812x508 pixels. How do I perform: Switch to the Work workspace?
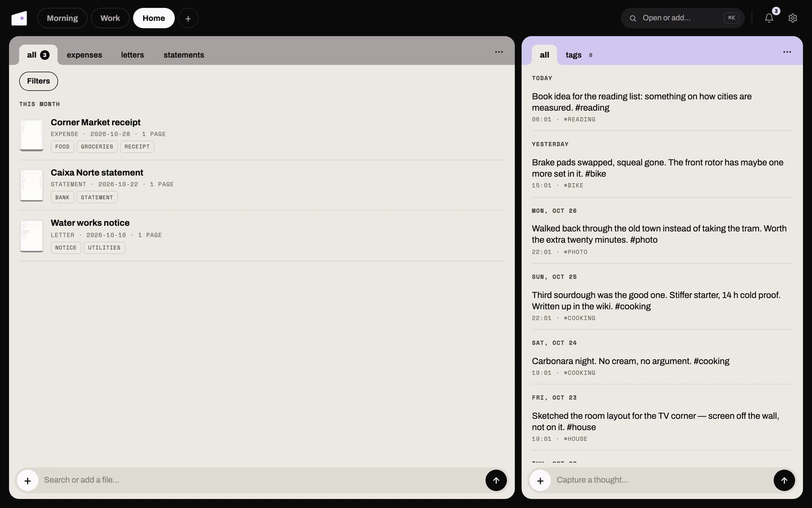pyautogui.click(x=110, y=18)
